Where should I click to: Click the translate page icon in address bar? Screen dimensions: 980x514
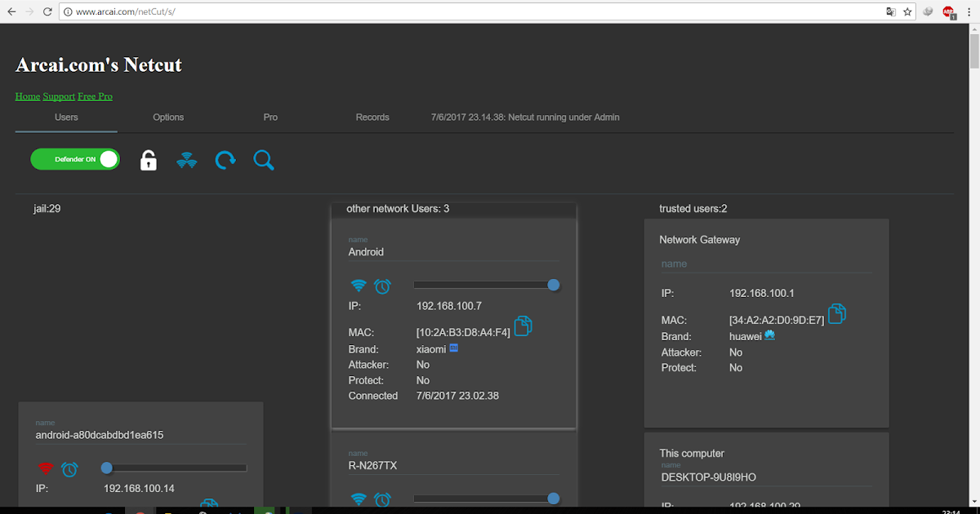click(x=891, y=12)
